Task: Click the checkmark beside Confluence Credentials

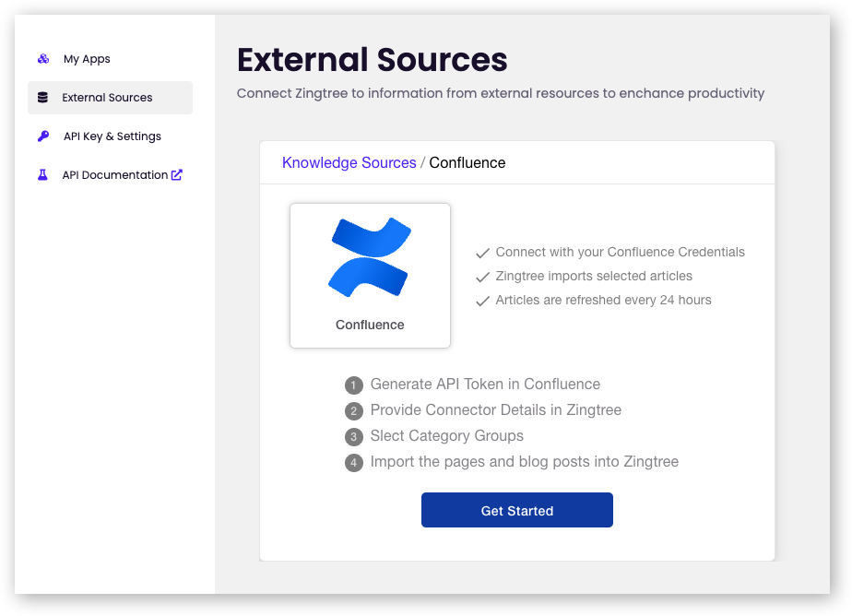Action: click(482, 253)
